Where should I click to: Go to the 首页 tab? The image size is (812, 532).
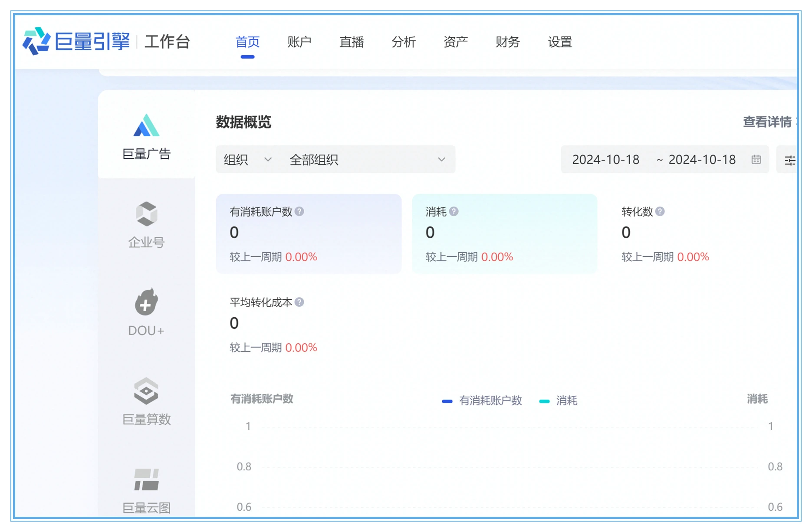(x=247, y=42)
